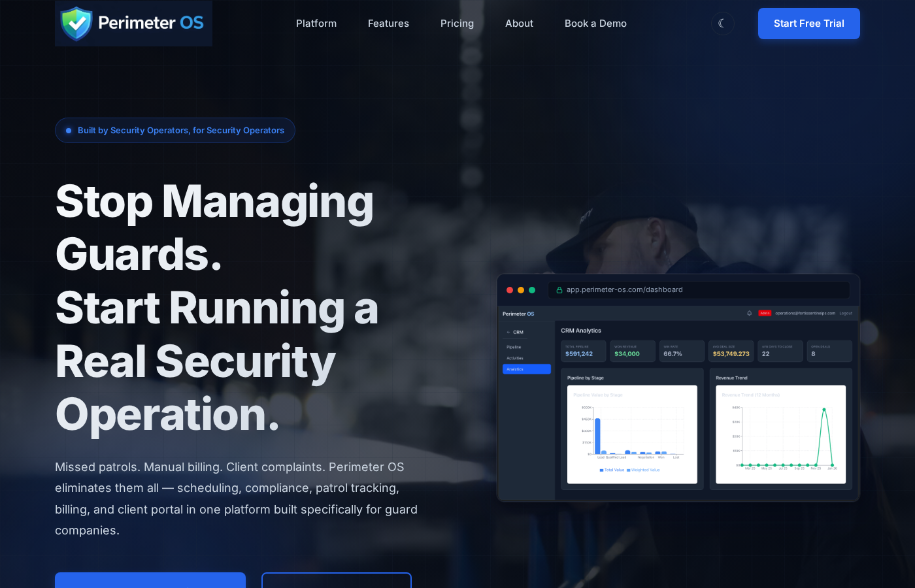
Task: Click the Perimeter OS shield logo
Action: click(133, 24)
